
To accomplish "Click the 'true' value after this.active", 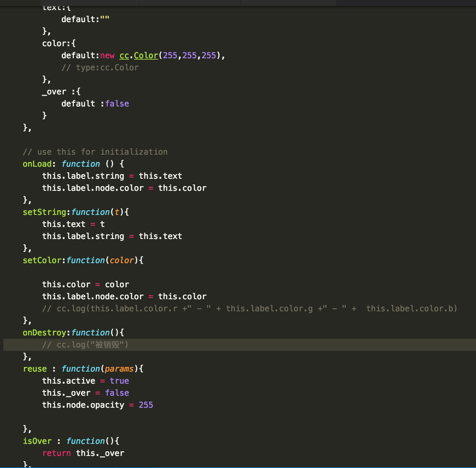I will 120,381.
